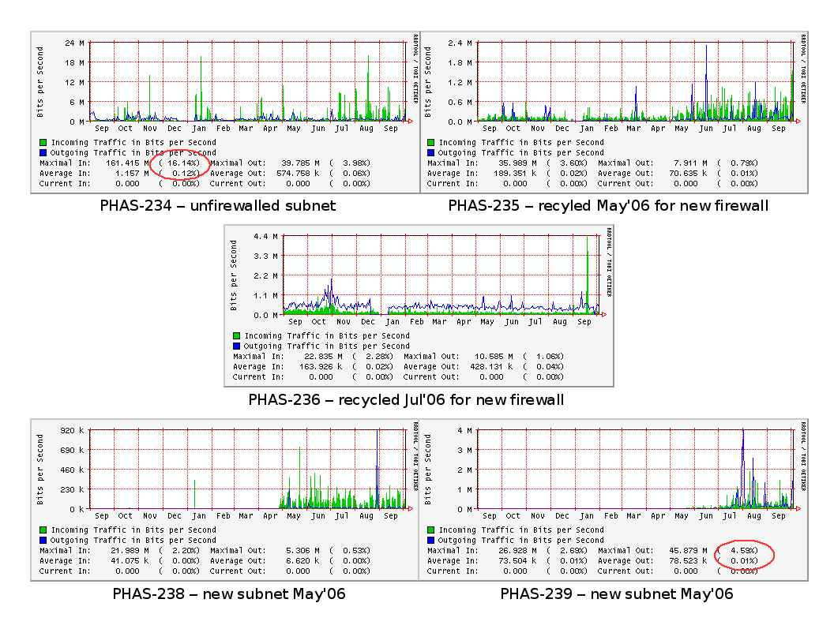Select the PHAS-236 recycled Jul'06 caption
The image size is (834, 644).
[x=406, y=400]
